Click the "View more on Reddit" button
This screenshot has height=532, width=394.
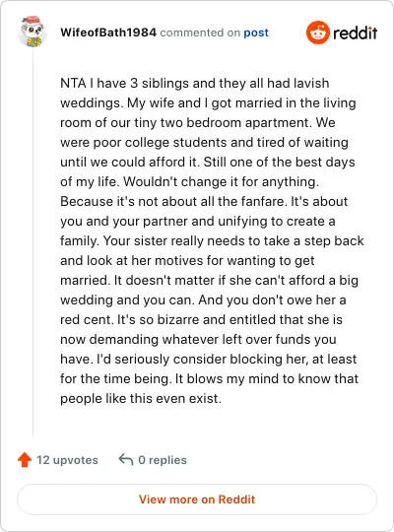coord(197,499)
